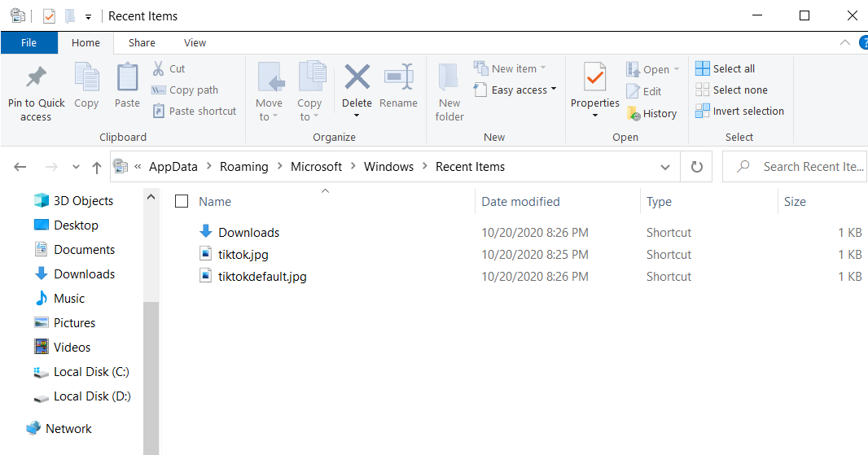Expand the Easy access dropdown

click(x=524, y=90)
